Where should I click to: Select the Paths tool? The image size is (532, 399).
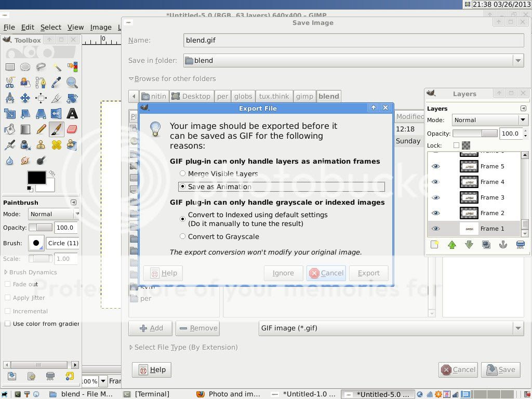pyautogui.click(x=41, y=83)
